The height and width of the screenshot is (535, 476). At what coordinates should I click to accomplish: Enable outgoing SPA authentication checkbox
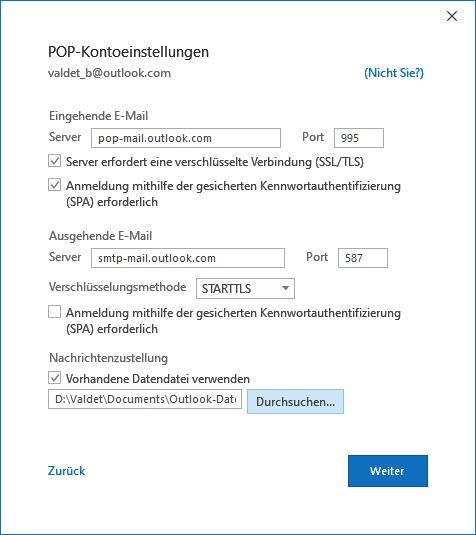point(55,312)
